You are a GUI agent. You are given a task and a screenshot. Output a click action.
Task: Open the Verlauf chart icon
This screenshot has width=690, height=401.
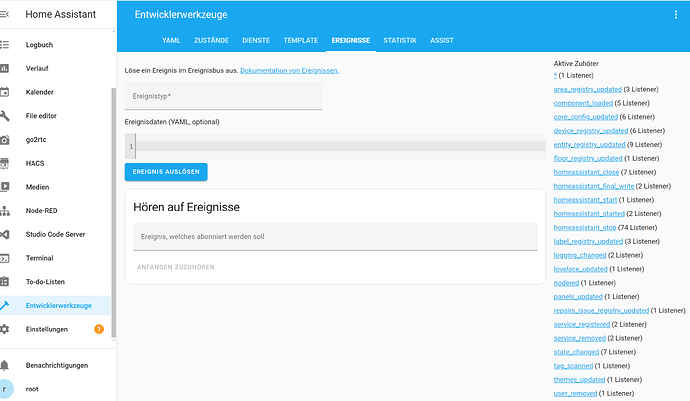tap(6, 68)
